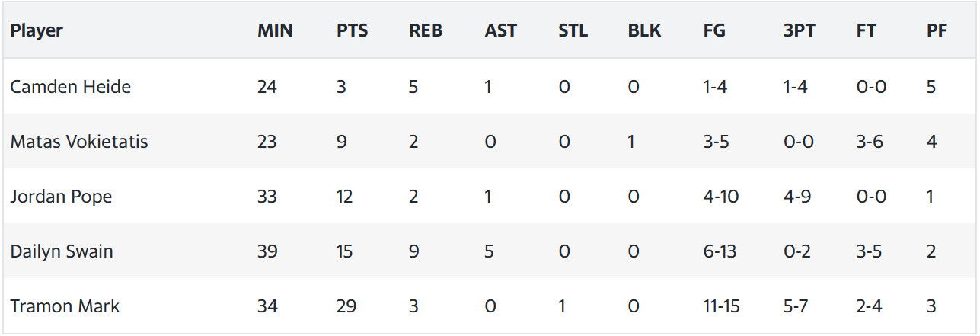Click the STL column header
980x336 pixels.
point(573,31)
